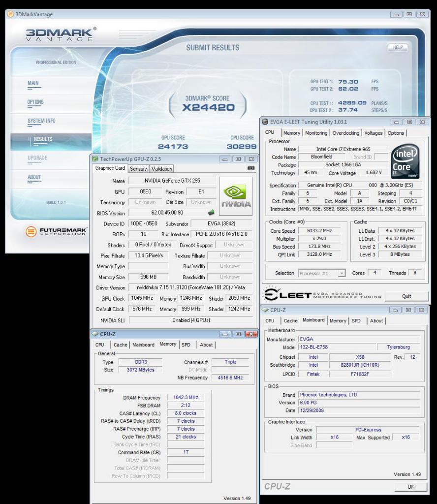Open the About tab in CPU-Z Mainboard window
This screenshot has width=437, height=504.
(x=376, y=321)
